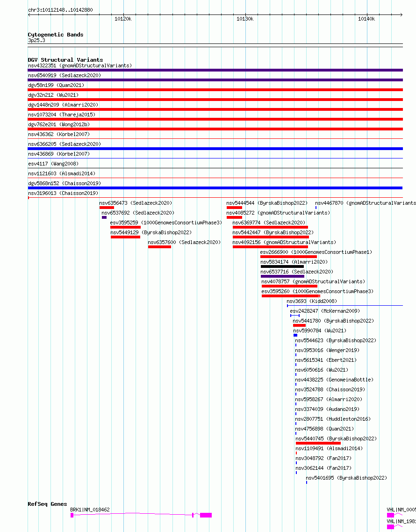Select the esv3595259 1000GenomesConsortiumPhase3 label
The image size is (416, 532).
point(166,223)
